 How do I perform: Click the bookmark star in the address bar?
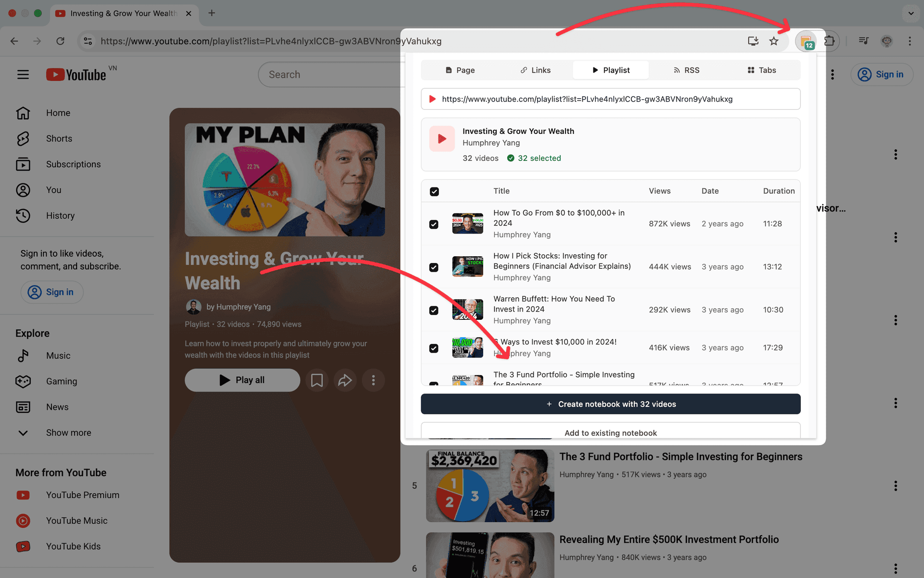(x=774, y=41)
